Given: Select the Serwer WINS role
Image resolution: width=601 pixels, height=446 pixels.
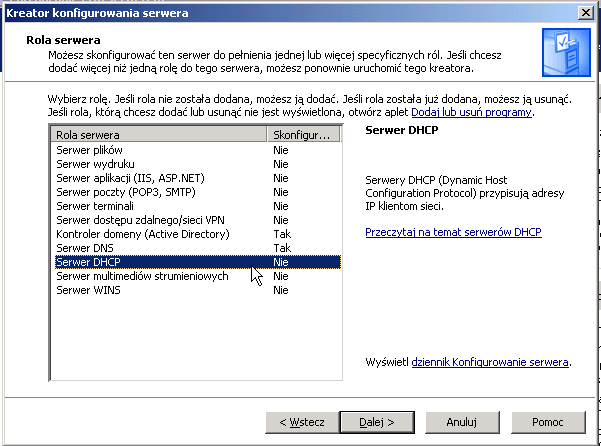Looking at the screenshot, I should point(196,290).
